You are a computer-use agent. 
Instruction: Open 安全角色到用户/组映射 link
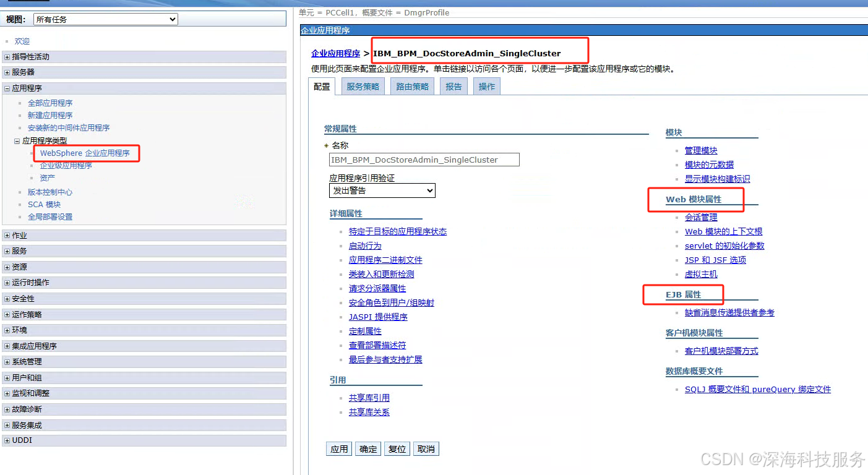click(392, 303)
